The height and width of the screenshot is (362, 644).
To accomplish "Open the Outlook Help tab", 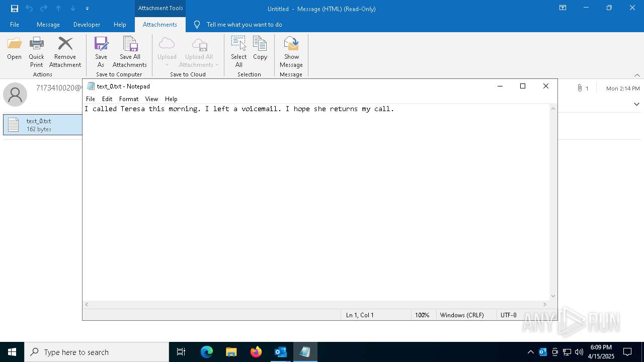I will coord(120,25).
